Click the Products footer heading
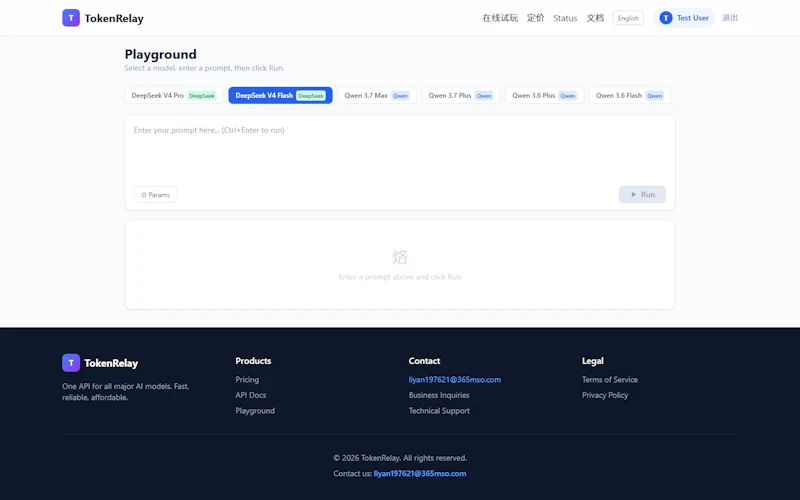 click(x=253, y=361)
